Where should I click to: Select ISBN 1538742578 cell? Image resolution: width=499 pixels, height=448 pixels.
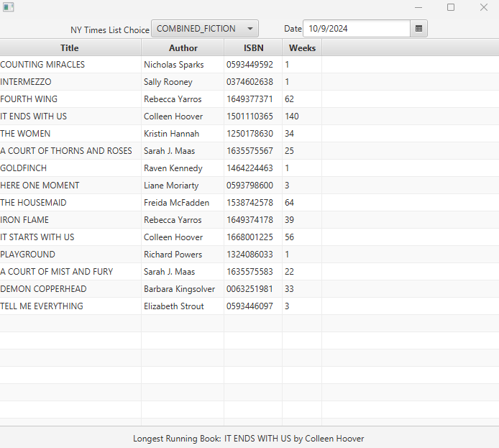click(x=249, y=203)
